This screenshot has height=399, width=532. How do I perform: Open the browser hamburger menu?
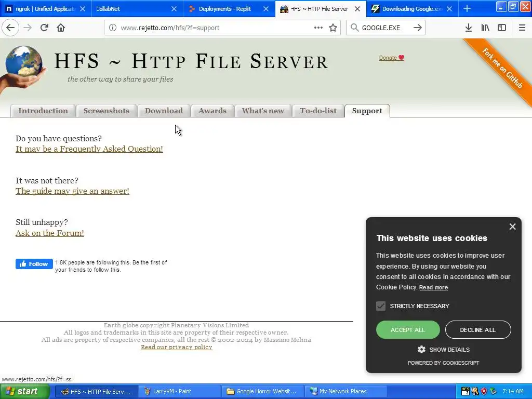522,28
